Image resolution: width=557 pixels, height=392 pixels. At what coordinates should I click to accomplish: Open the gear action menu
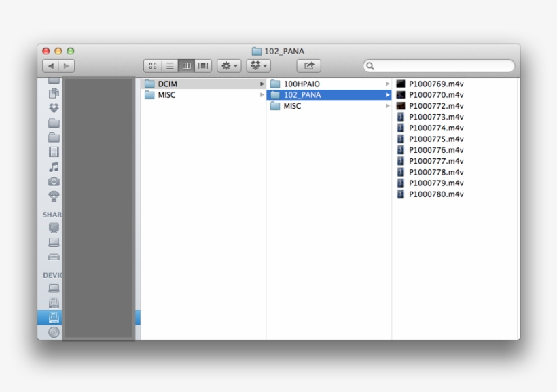tap(229, 65)
